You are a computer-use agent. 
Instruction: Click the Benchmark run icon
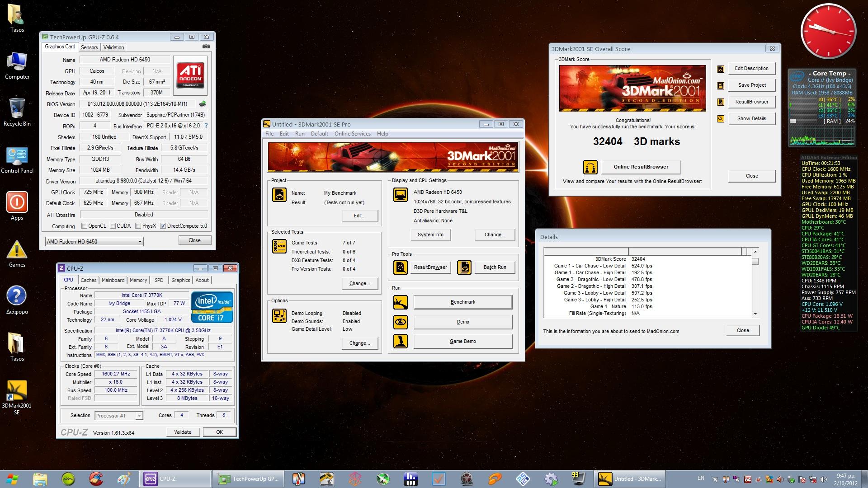[401, 302]
